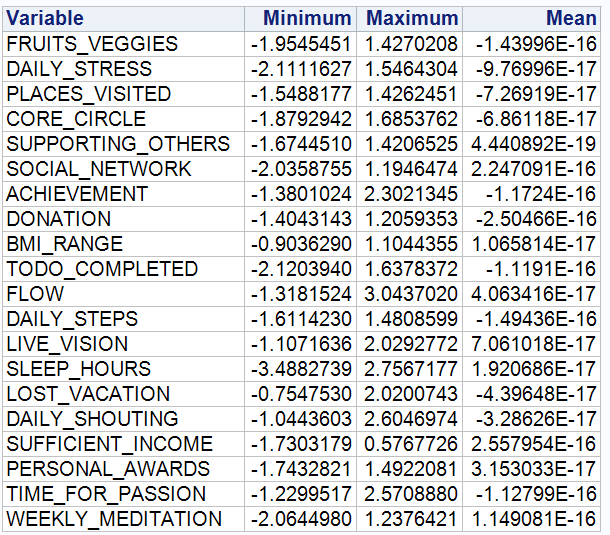610x535 pixels.
Task: Click mean value 4.063416E-17
Action: [x=531, y=294]
